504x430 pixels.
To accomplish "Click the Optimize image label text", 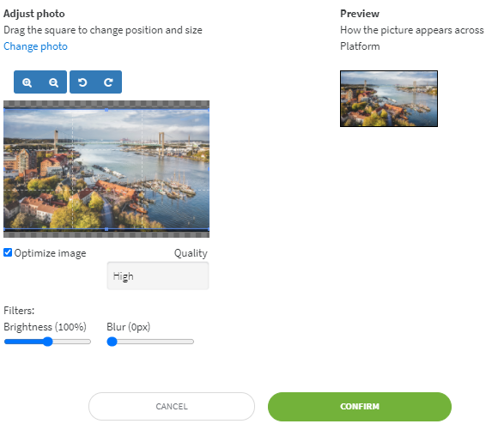I will pyautogui.click(x=50, y=253).
